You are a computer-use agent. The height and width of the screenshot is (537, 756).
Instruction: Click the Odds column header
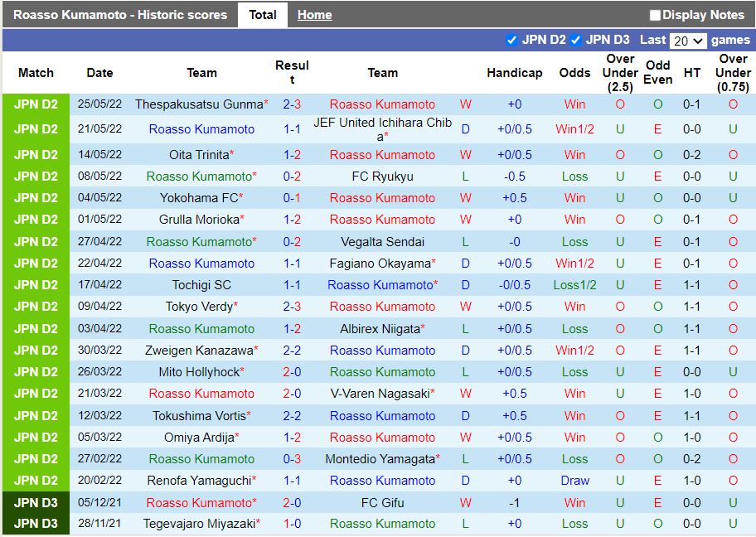574,73
